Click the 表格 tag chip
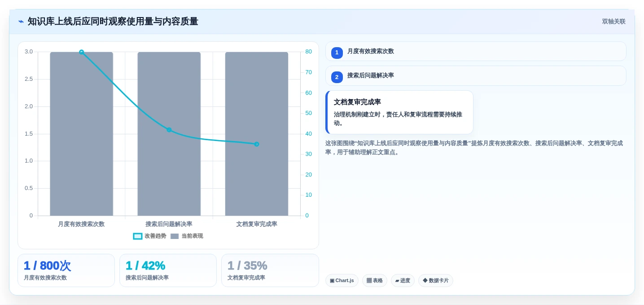Image resolution: width=644 pixels, height=305 pixels. [374, 280]
